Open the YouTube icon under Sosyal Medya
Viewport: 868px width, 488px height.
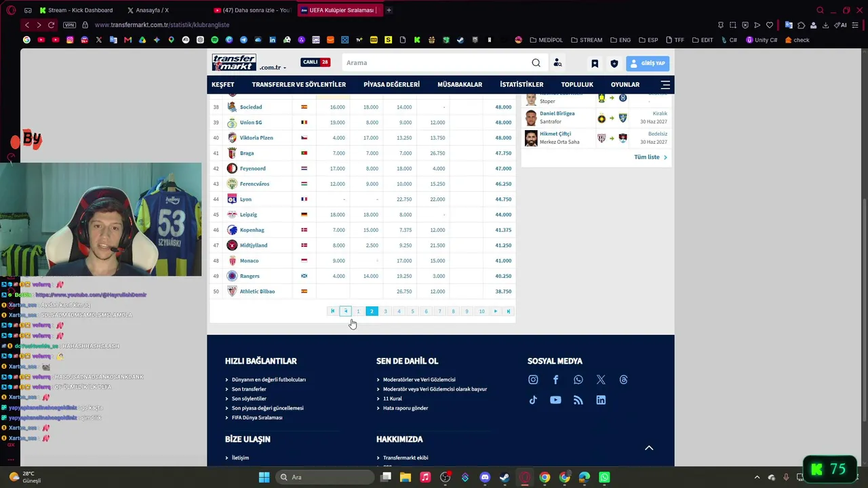[555, 400]
